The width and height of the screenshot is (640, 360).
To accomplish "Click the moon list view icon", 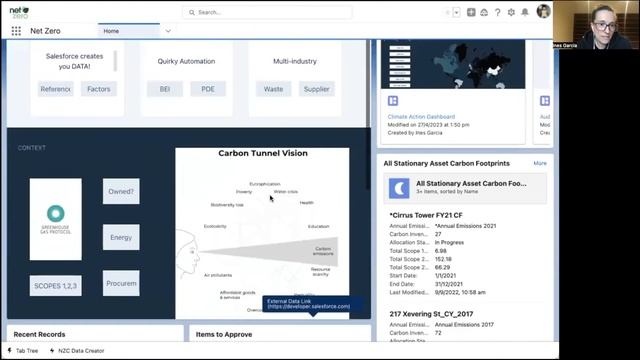I will tap(399, 188).
